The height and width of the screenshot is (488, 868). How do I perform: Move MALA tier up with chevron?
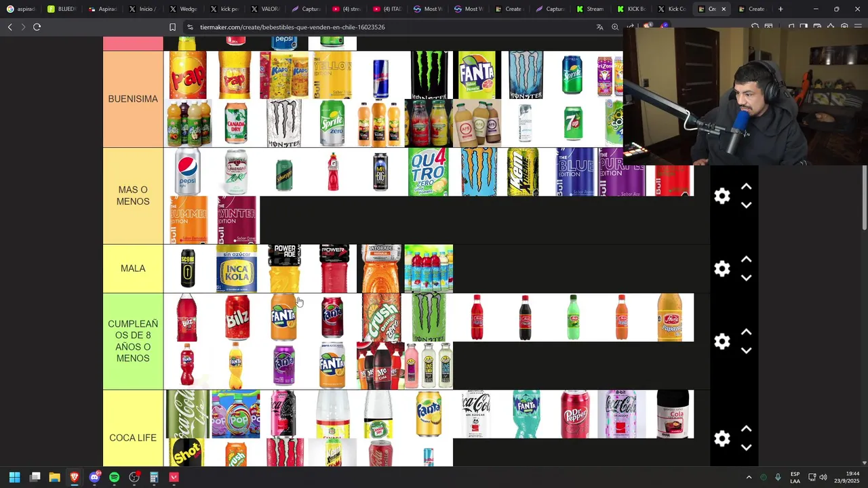point(746,260)
